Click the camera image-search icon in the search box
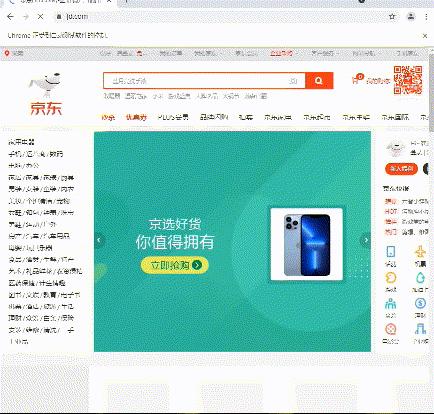The height and width of the screenshot is (414, 434). point(293,81)
